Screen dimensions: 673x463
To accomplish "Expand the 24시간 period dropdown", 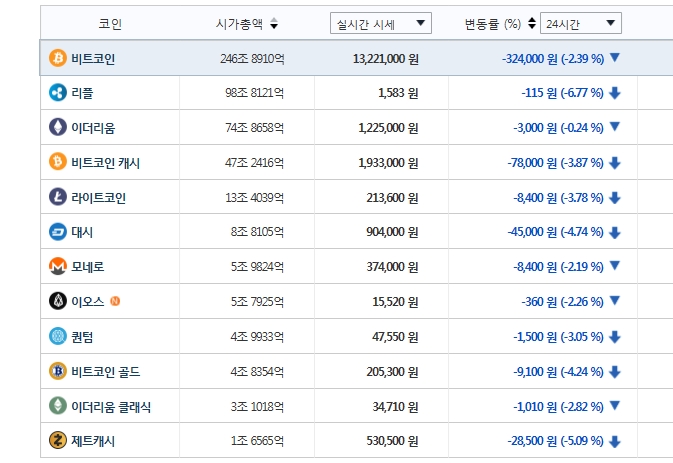I will [581, 23].
